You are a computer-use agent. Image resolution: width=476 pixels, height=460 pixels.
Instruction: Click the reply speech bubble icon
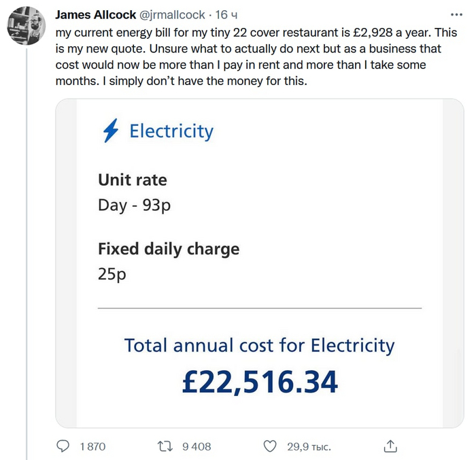(x=63, y=446)
